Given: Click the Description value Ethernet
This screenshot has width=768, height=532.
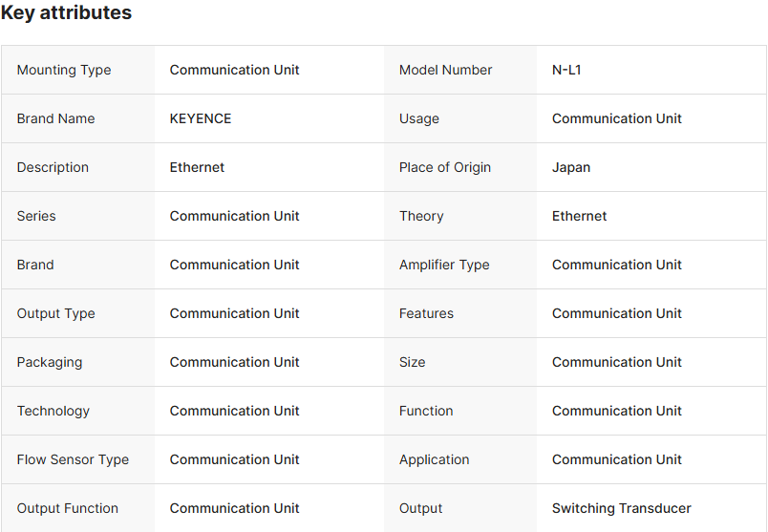Looking at the screenshot, I should pyautogui.click(x=197, y=167).
